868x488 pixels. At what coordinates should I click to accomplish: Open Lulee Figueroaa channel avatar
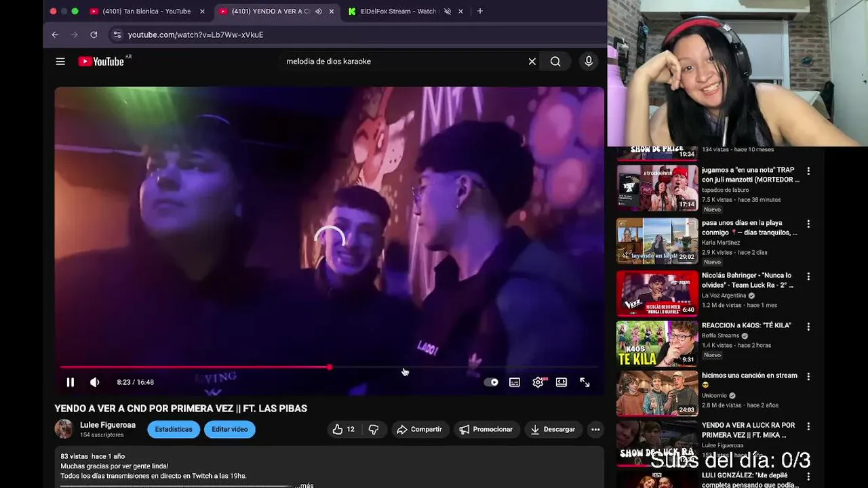pos(64,429)
